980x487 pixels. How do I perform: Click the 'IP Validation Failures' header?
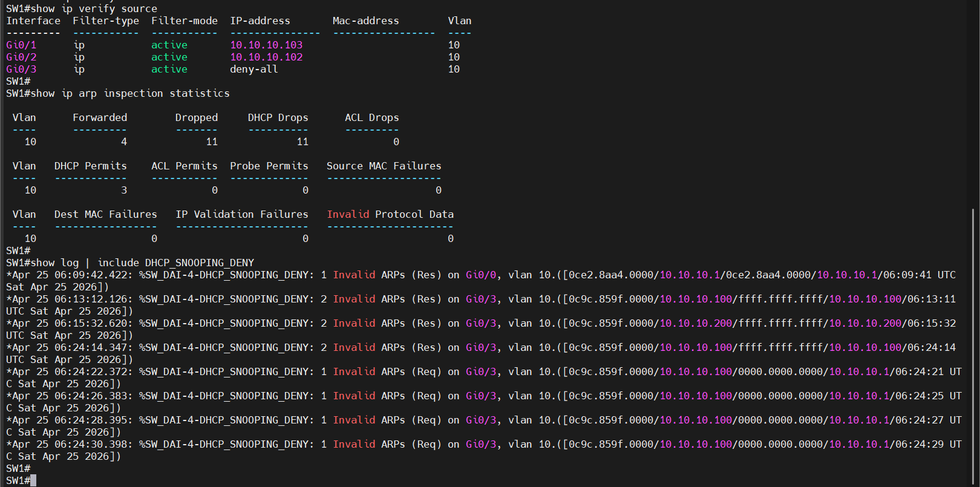point(242,214)
